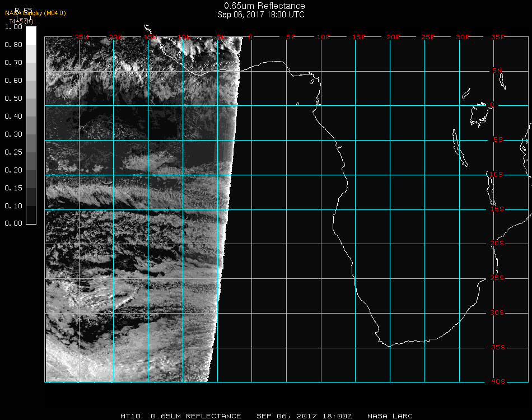This screenshot has height=420, width=532.
Task: Click the 0.70 colorbar scale value
Action: 13,63
